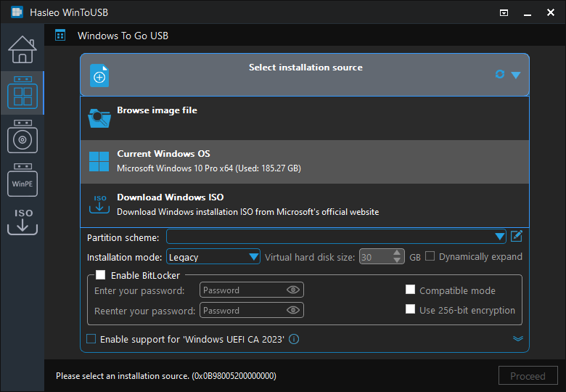Click the Windows To Go USB title
This screenshot has height=392, width=566.
coord(123,36)
